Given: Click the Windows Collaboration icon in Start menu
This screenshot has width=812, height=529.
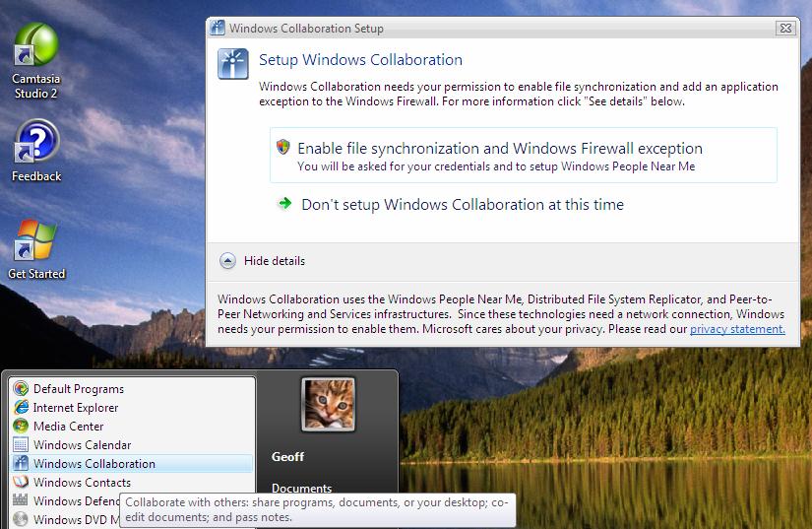Looking at the screenshot, I should pos(21,463).
